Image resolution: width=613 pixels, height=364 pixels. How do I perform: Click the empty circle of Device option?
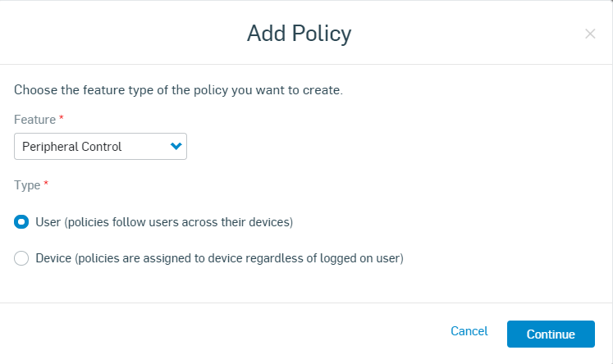(22, 258)
